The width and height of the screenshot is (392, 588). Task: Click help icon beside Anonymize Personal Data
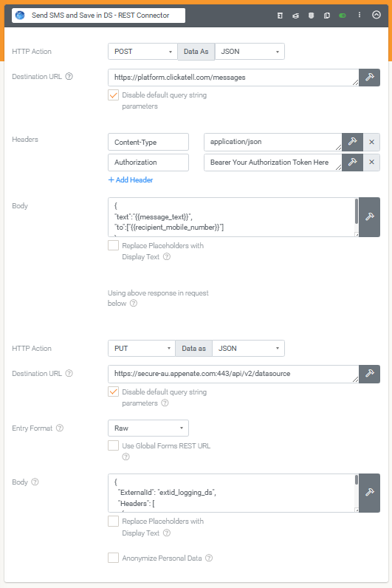[209, 558]
